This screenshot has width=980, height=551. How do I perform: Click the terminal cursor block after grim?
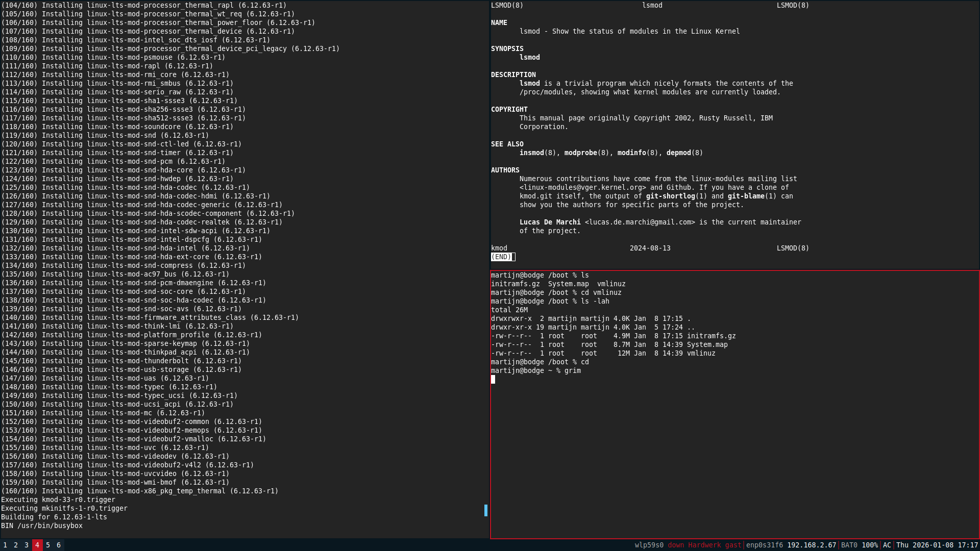tap(493, 379)
